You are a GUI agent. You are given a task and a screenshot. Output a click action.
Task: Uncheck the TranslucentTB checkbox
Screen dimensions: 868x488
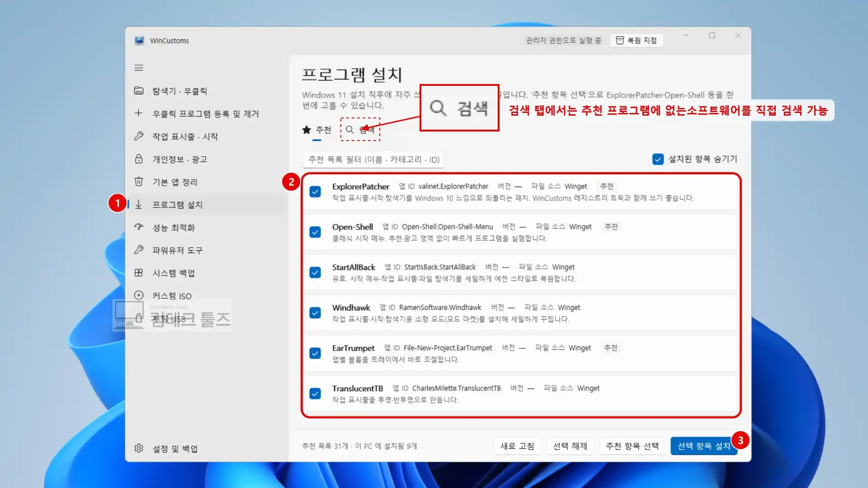click(315, 394)
